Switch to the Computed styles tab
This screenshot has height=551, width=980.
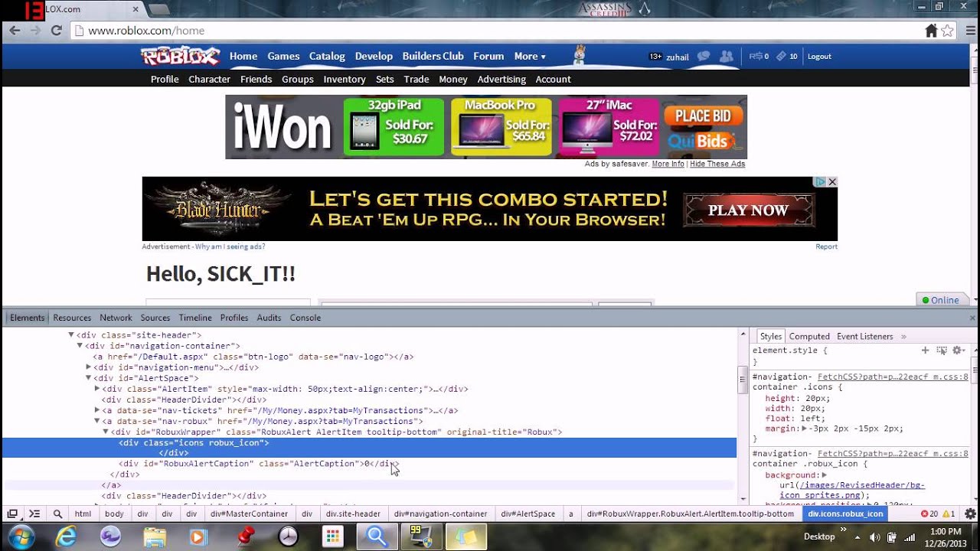point(809,337)
